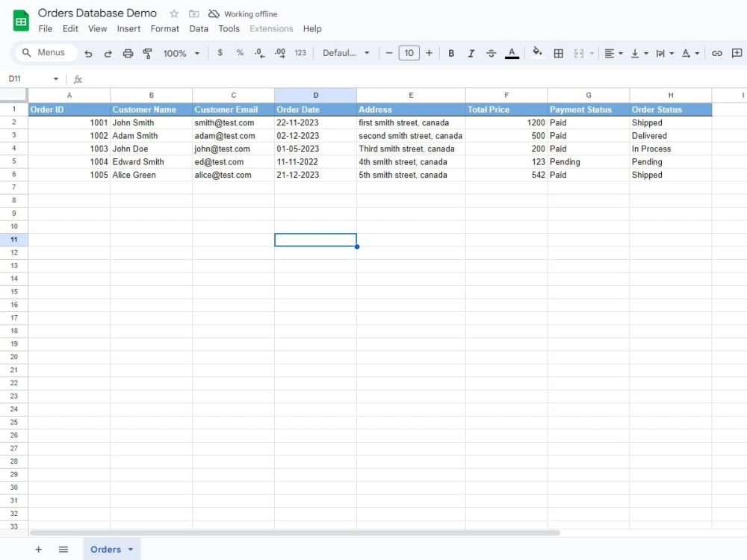Screen dimensions: 747x560
Task: Click Merge cells icon
Action: (x=579, y=53)
